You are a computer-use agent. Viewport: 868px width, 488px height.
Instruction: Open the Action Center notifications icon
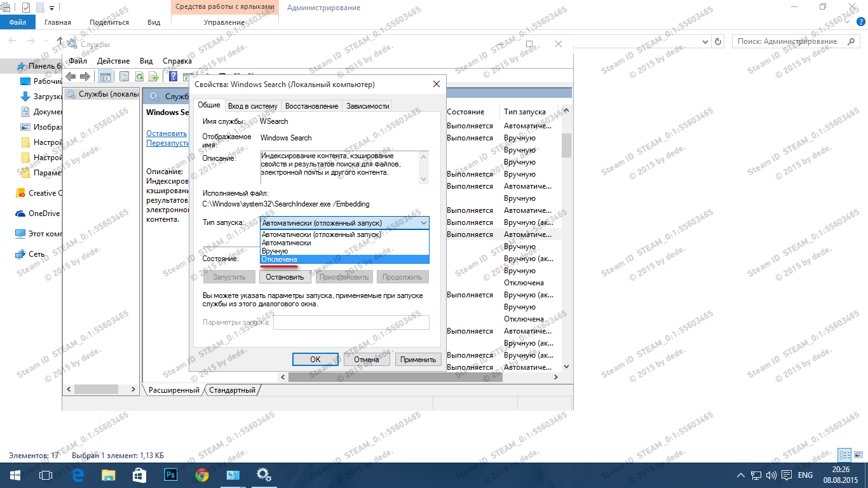click(x=786, y=475)
